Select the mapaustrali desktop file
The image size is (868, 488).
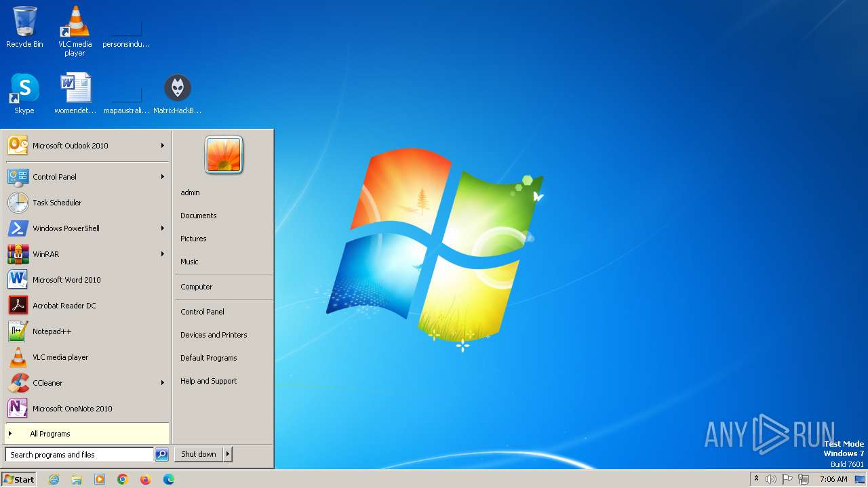tap(126, 99)
